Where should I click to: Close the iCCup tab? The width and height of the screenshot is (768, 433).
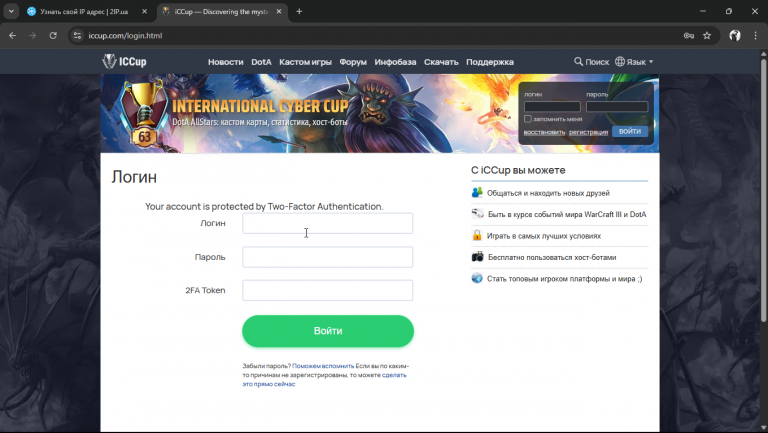pyautogui.click(x=279, y=11)
